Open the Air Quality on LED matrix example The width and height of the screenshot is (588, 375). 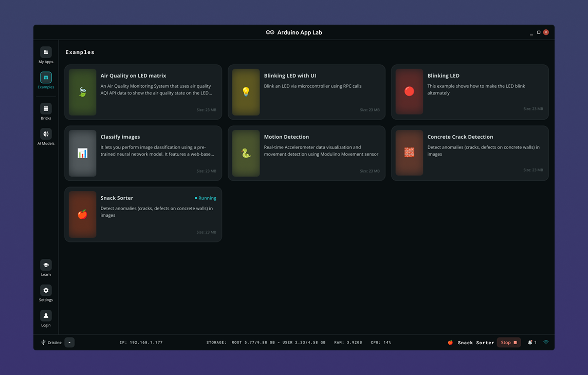click(x=143, y=92)
